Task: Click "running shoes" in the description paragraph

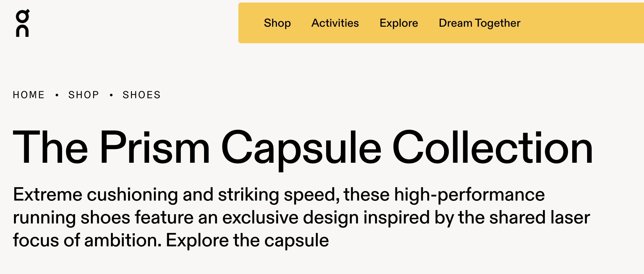Action: pyautogui.click(x=72, y=218)
